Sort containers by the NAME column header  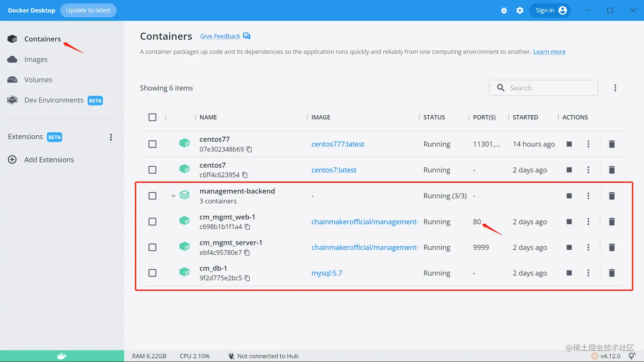pyautogui.click(x=208, y=117)
